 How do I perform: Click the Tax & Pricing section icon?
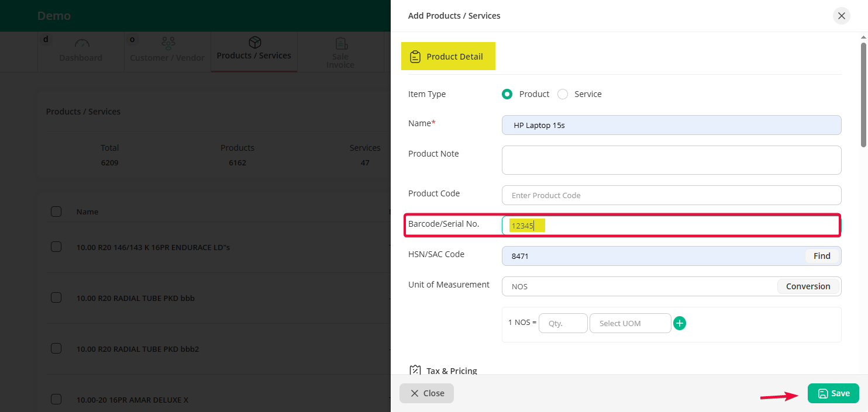[415, 371]
